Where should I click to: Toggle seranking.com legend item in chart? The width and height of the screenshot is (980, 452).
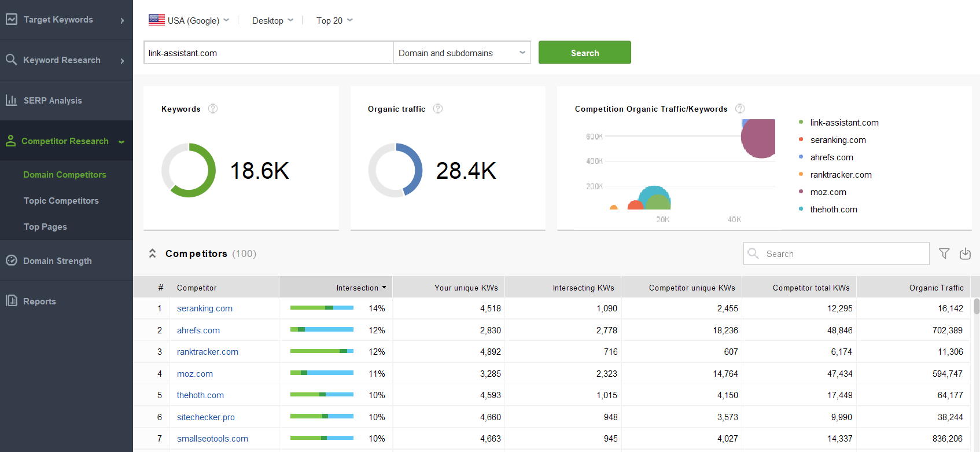click(838, 140)
